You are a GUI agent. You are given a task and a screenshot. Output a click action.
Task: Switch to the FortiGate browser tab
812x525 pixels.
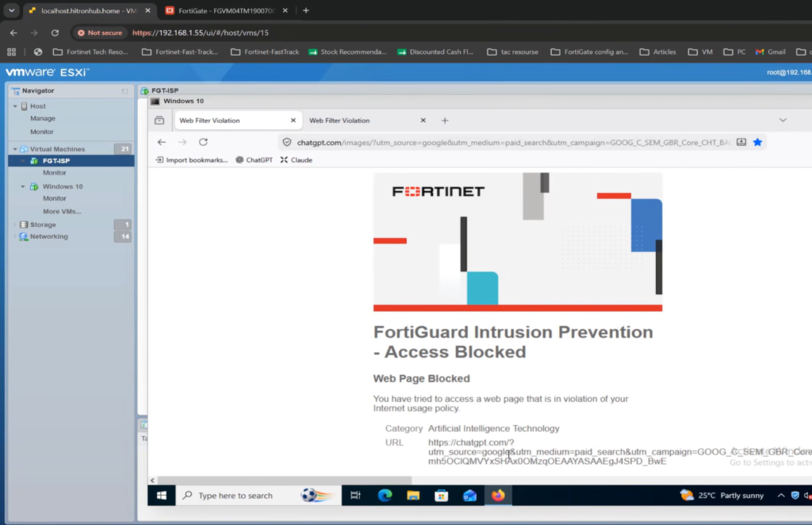pyautogui.click(x=226, y=10)
